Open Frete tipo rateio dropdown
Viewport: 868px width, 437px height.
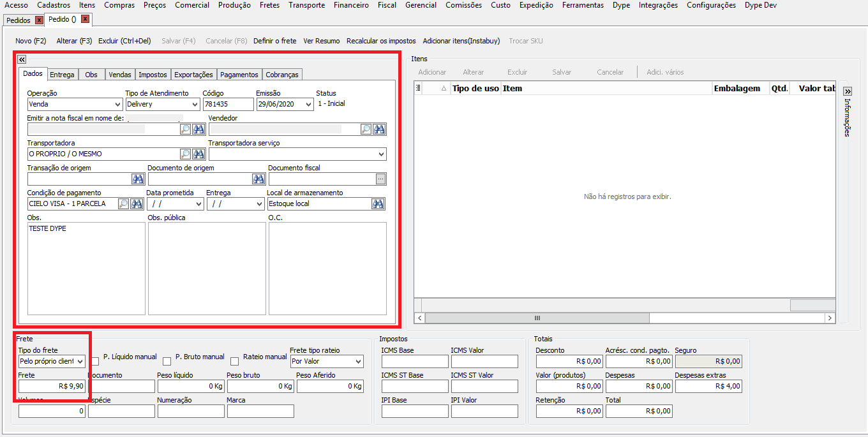pyautogui.click(x=358, y=361)
